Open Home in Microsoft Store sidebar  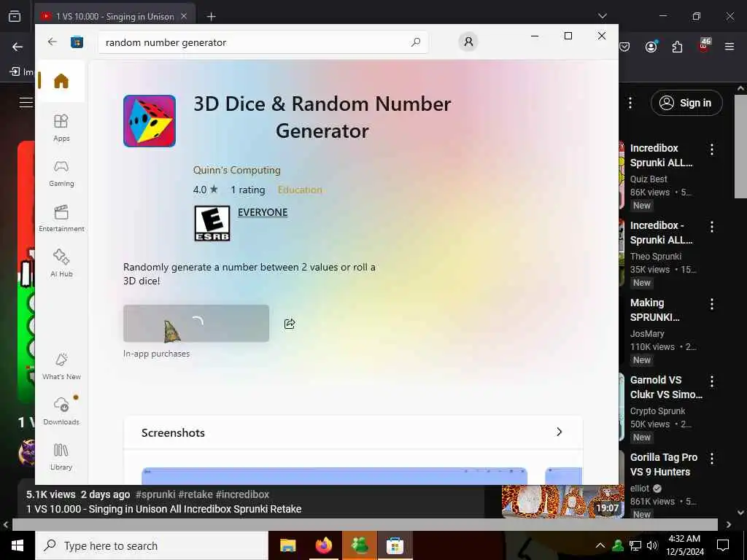61,81
